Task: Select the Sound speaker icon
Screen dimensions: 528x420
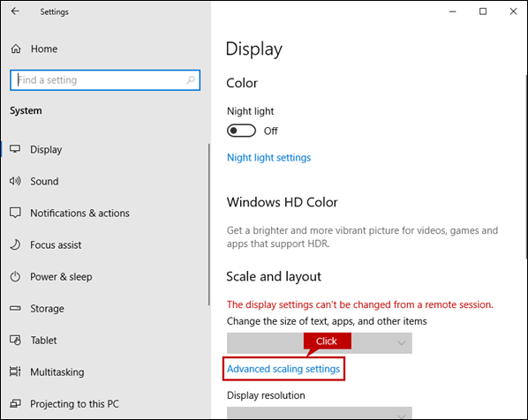Action: tap(15, 181)
